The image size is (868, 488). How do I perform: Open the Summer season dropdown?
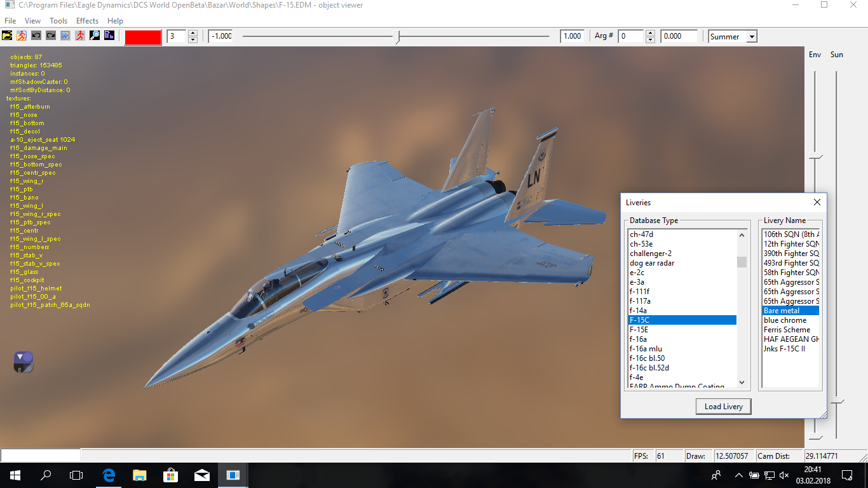click(x=752, y=37)
